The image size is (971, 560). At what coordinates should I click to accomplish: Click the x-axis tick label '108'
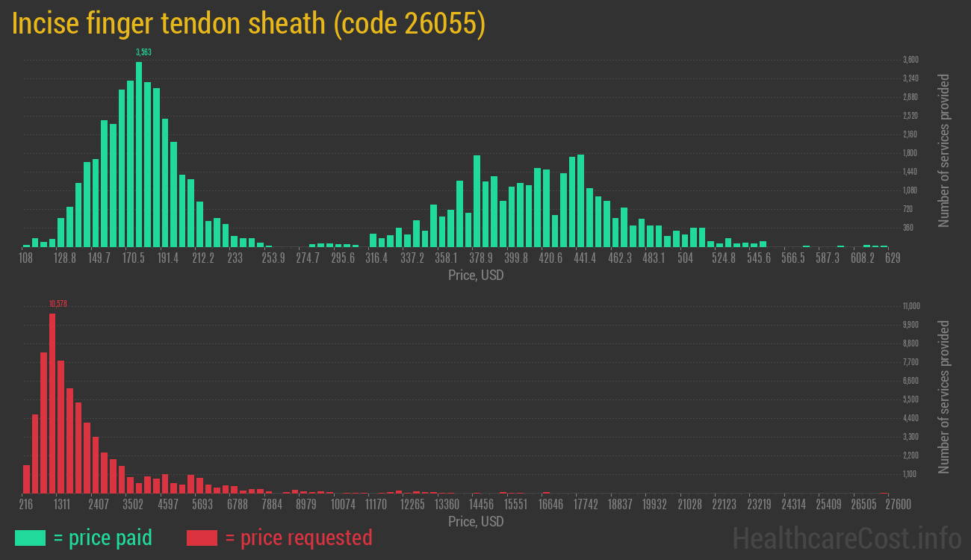[25, 258]
